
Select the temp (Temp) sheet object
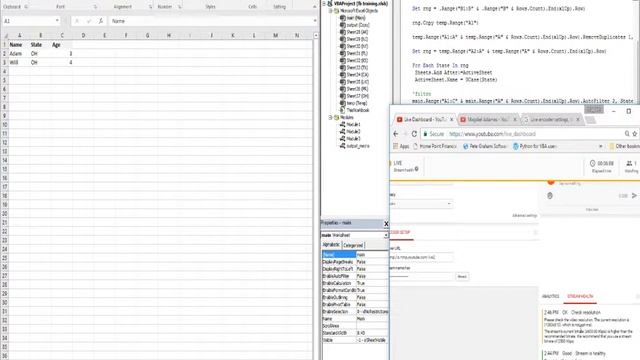[x=357, y=103]
